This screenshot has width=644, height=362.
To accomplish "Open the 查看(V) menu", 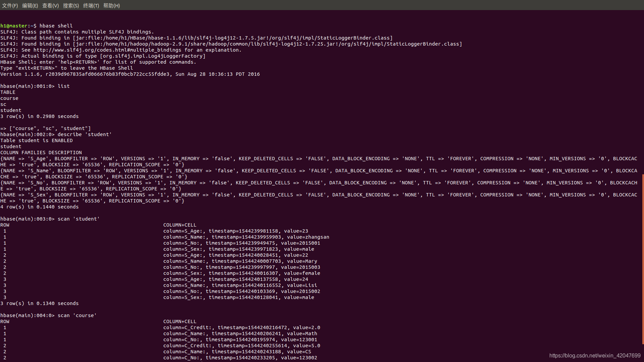I will point(51,6).
